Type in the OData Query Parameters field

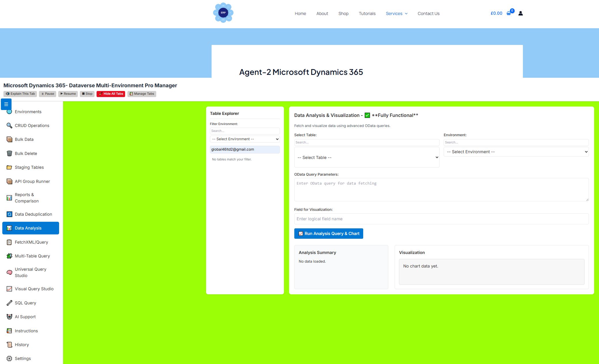[x=441, y=189]
